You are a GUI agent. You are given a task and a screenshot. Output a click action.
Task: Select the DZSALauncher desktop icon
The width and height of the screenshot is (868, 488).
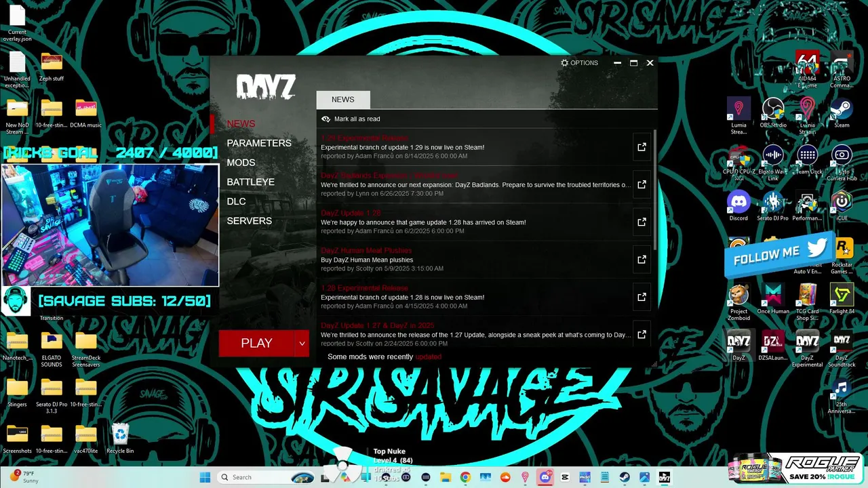(773, 346)
